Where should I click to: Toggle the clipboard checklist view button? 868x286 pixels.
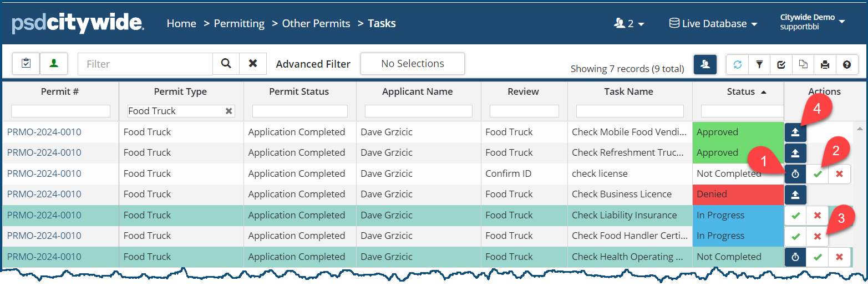[x=26, y=64]
